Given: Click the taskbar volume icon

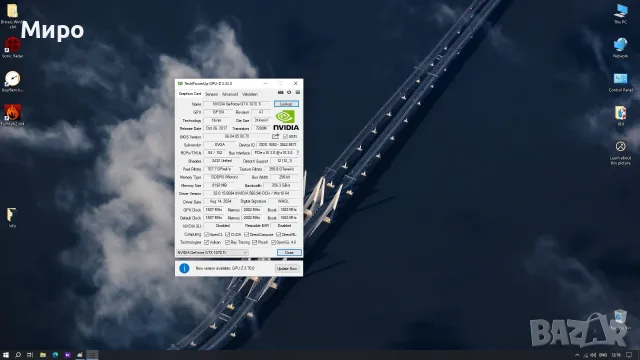Looking at the screenshot, I should pyautogui.click(x=593, y=355).
